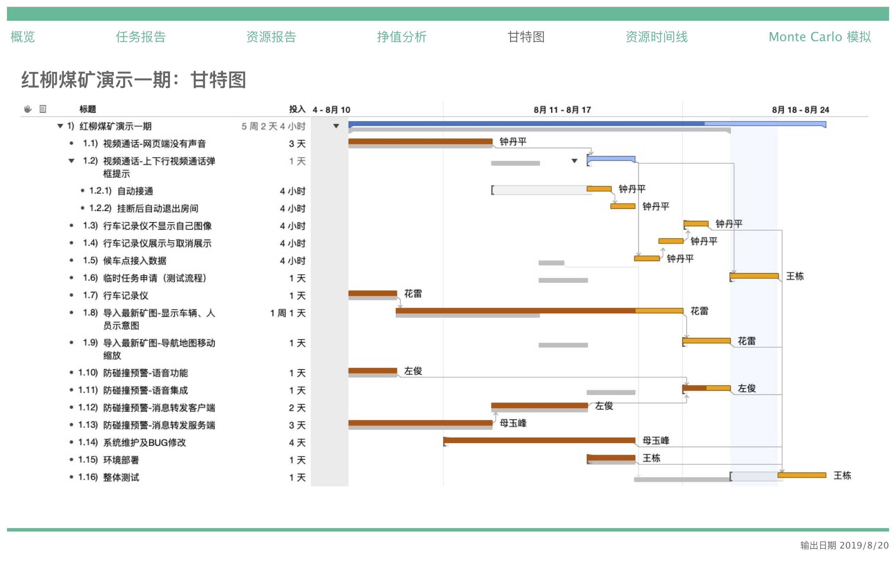Click triangle left of 1.2 Gantt group bar
The image size is (896, 588).
(x=574, y=161)
